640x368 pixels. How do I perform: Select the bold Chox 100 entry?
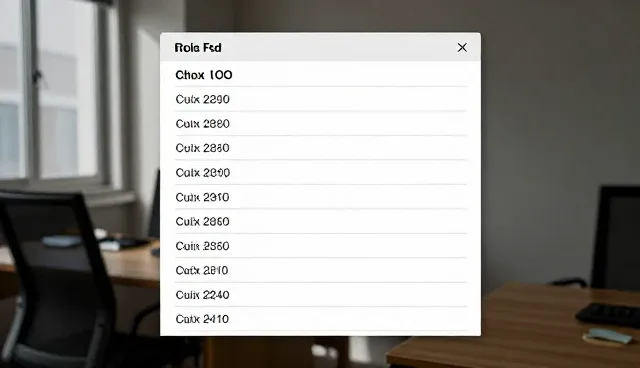[320, 75]
